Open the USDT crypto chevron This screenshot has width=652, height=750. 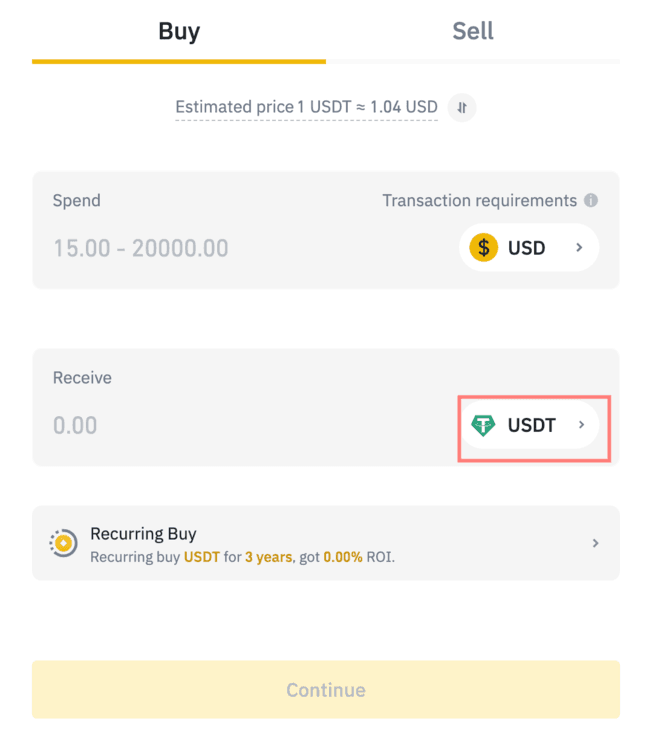[582, 425]
